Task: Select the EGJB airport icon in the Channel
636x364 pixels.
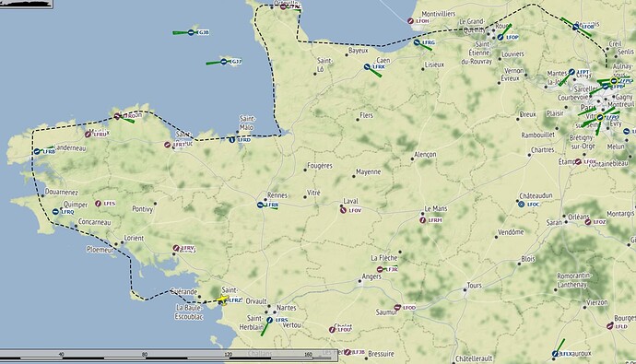Action: tap(191, 32)
